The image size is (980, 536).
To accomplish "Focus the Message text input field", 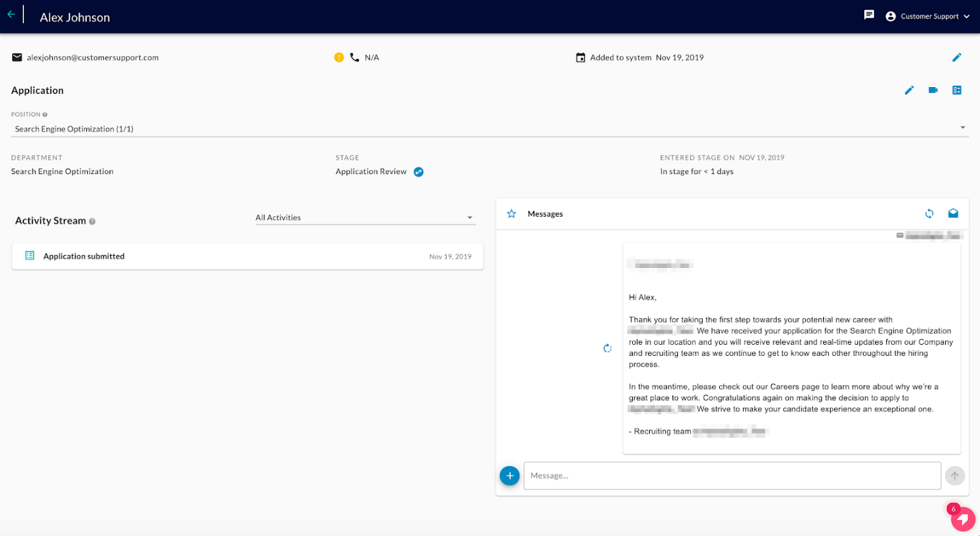I will (732, 476).
